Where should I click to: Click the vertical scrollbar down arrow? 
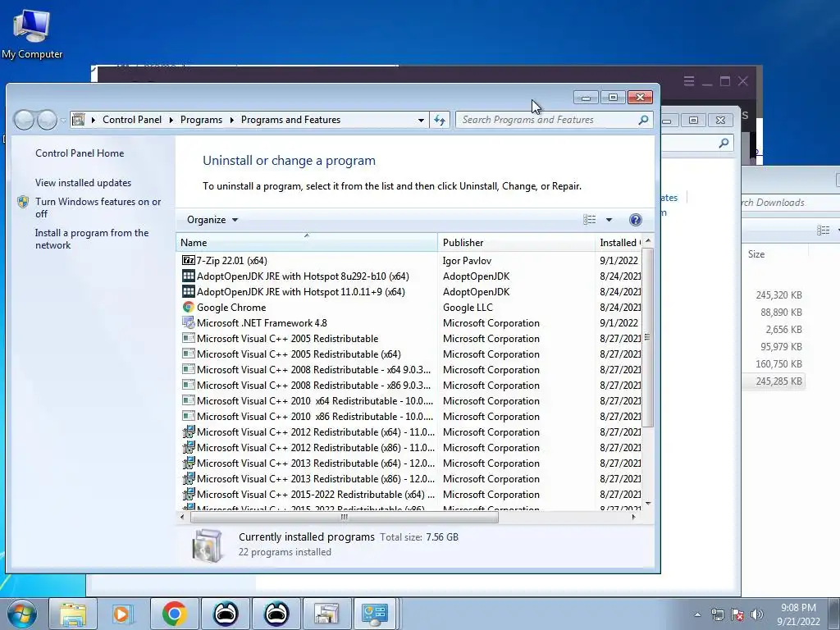[648, 504]
